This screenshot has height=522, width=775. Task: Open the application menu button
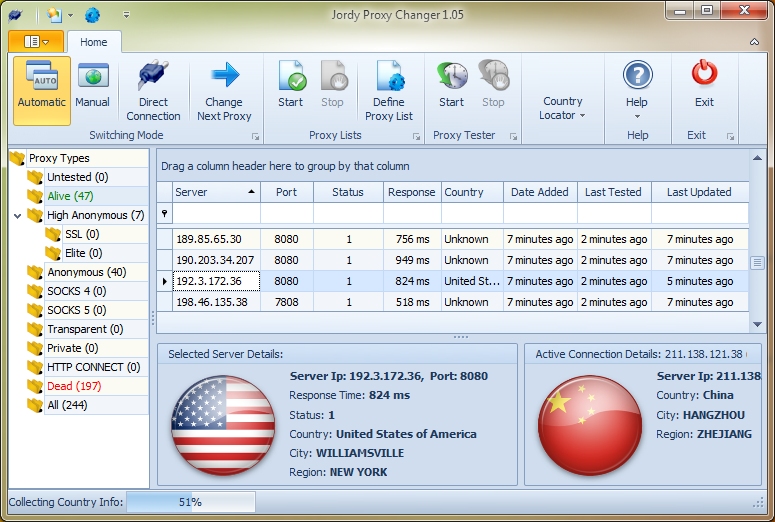36,42
